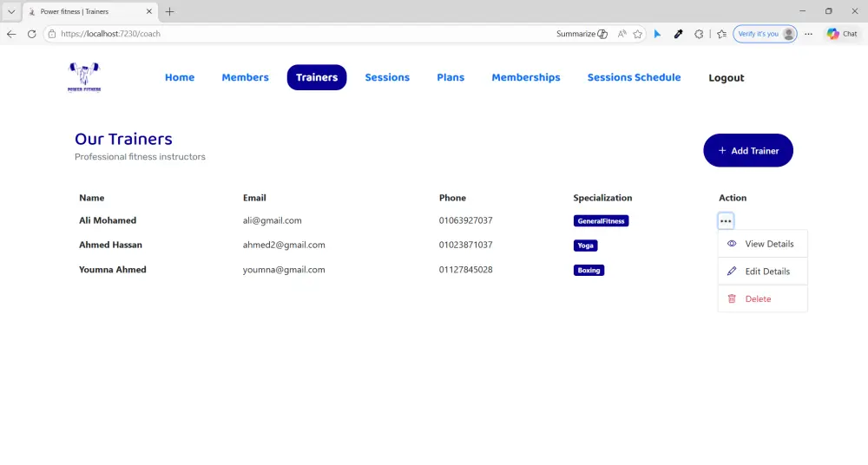
Task: Open a new browser tab
Action: 170,11
